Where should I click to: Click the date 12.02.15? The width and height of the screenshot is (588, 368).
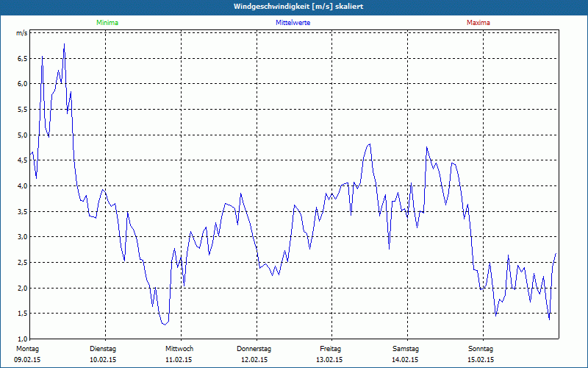254,360
